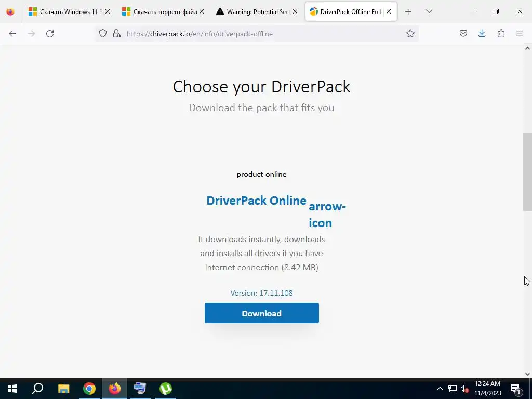Click the network status tray icon

453,389
